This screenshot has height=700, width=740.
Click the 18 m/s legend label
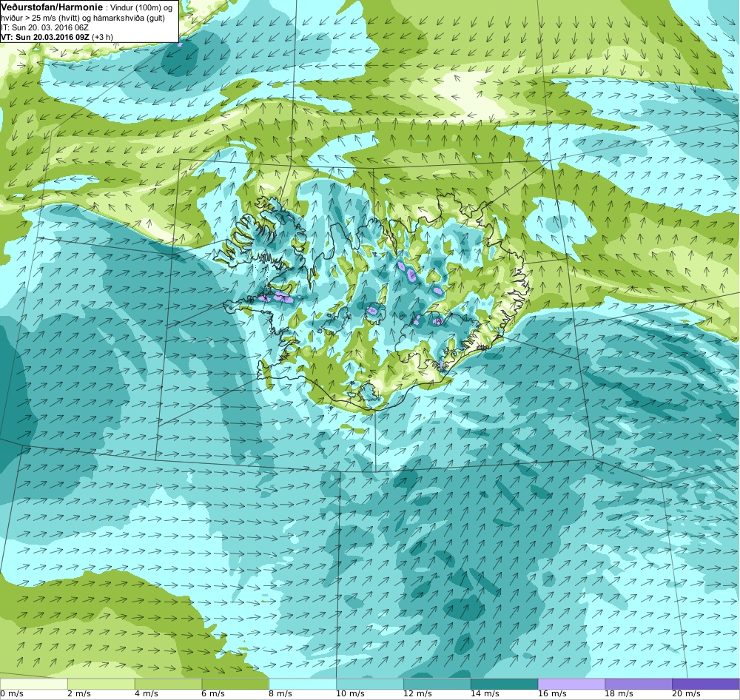[619, 693]
